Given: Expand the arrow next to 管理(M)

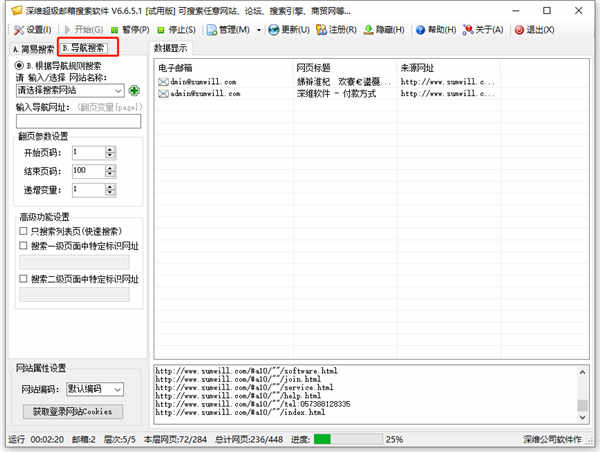Looking at the screenshot, I should point(259,29).
